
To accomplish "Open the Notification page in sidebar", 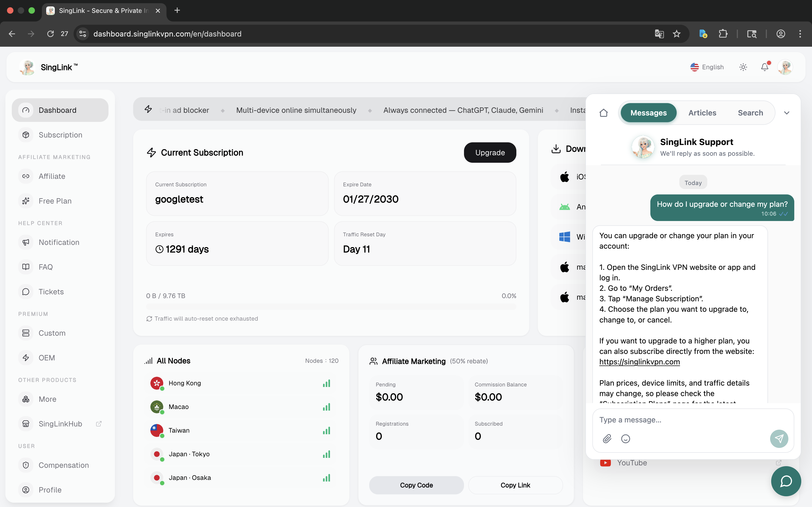I will pyautogui.click(x=60, y=242).
